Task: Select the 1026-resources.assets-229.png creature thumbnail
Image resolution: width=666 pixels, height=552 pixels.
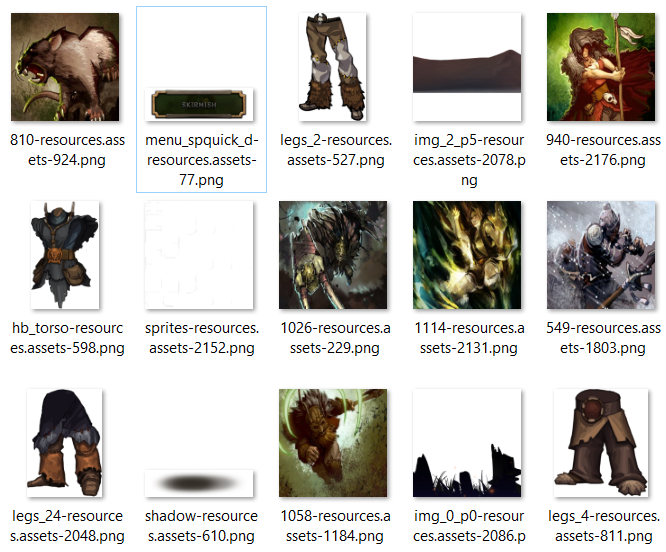Action: coord(333,255)
